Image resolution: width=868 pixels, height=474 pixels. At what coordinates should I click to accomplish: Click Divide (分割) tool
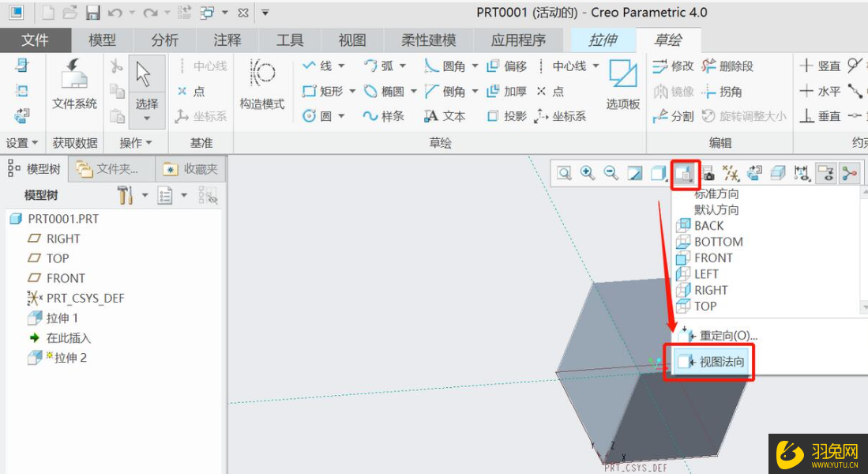pos(673,115)
